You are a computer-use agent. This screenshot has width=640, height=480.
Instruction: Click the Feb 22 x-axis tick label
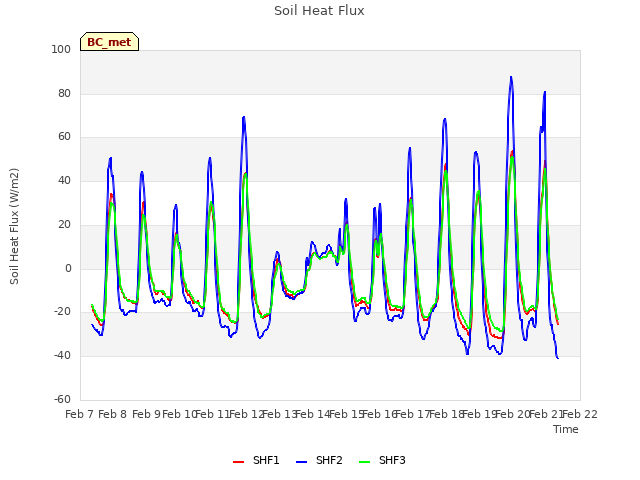point(580,414)
